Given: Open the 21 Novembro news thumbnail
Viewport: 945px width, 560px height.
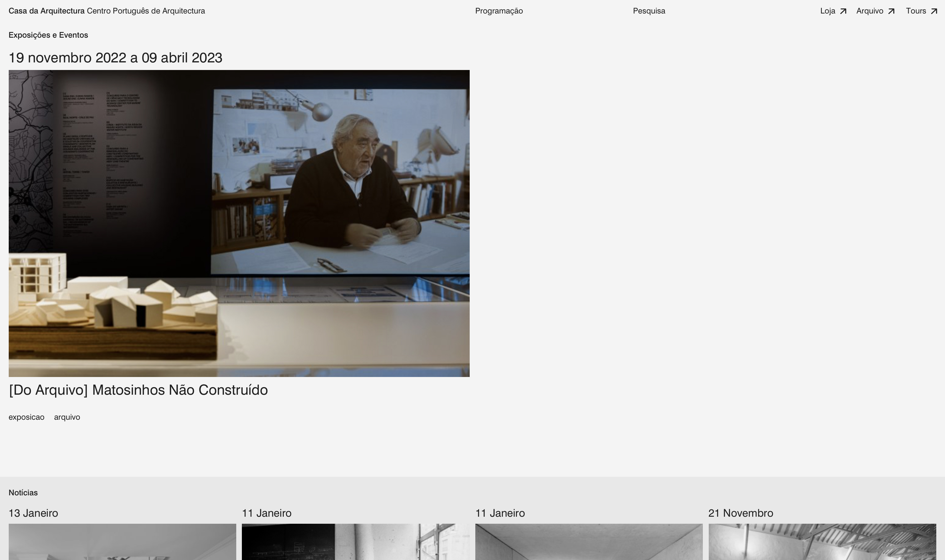Looking at the screenshot, I should click(822, 541).
